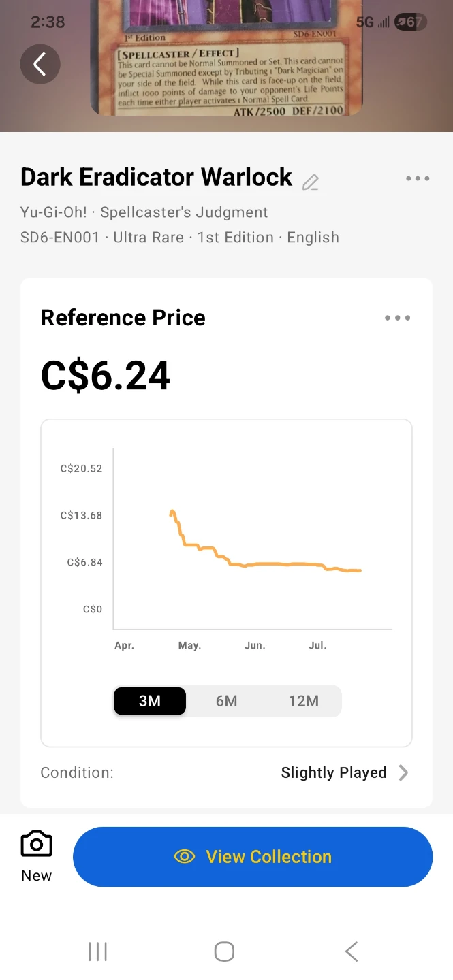Tap the Android recent apps navigation button
Image resolution: width=453 pixels, height=980 pixels.
pyautogui.click(x=98, y=951)
